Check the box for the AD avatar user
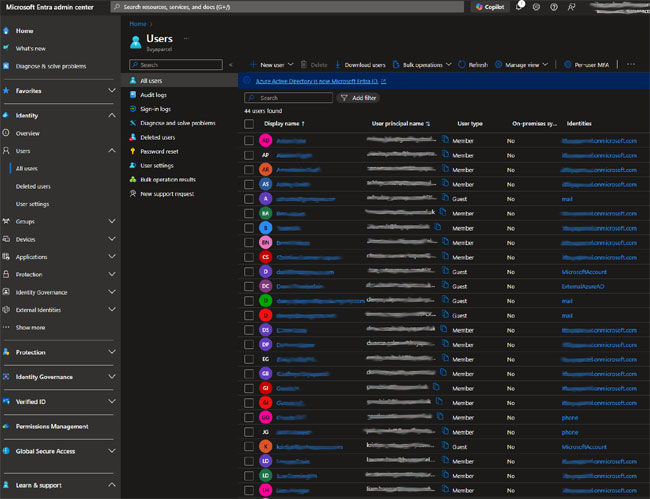Screen dimensions: 650x499 (249, 140)
